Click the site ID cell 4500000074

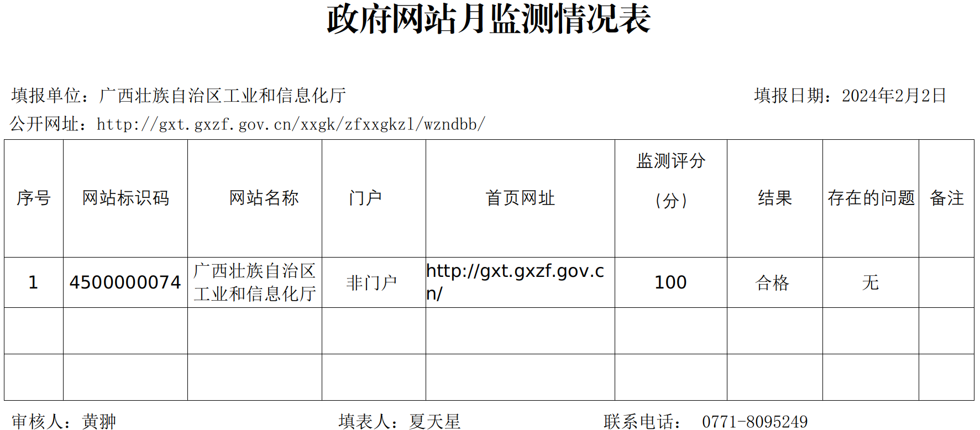click(x=125, y=282)
